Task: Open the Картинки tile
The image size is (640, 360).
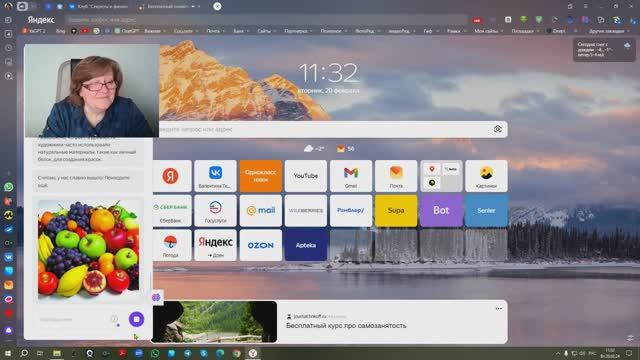Action: point(486,176)
